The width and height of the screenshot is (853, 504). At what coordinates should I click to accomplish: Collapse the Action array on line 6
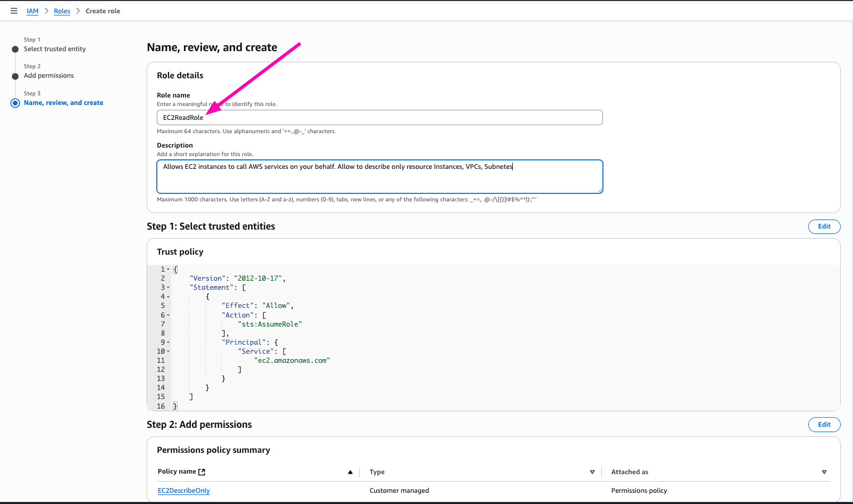click(168, 315)
